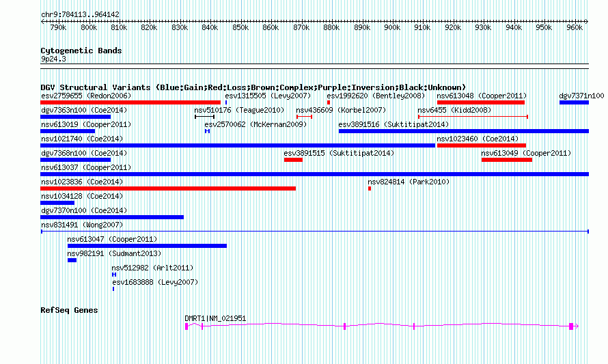Open the esv1315505 (Levy2007) variant
Viewport: 608px width, 364px height.
268,96
